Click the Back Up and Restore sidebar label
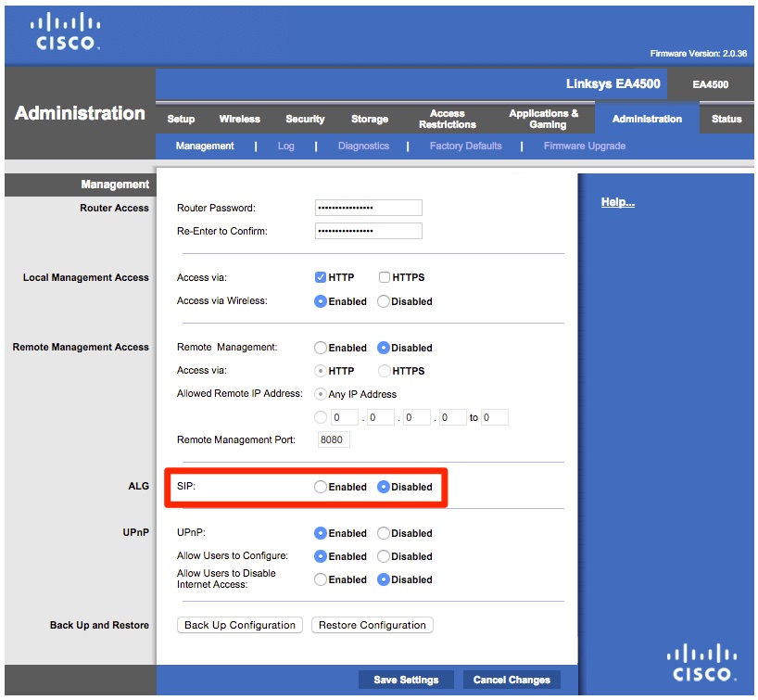This screenshot has width=758, height=700. [x=99, y=626]
